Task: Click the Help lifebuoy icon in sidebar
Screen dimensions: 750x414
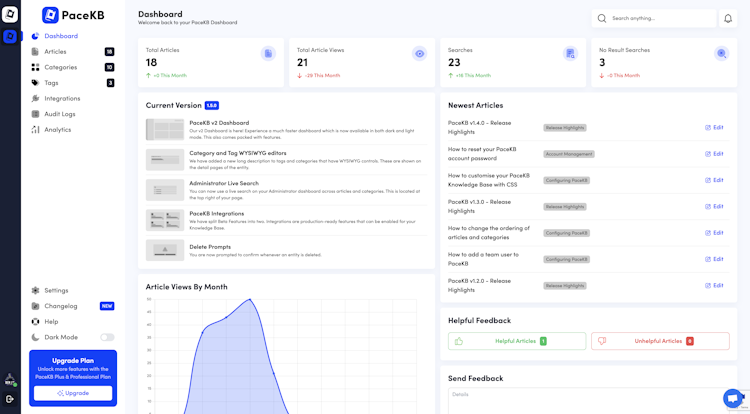Action: 35,322
